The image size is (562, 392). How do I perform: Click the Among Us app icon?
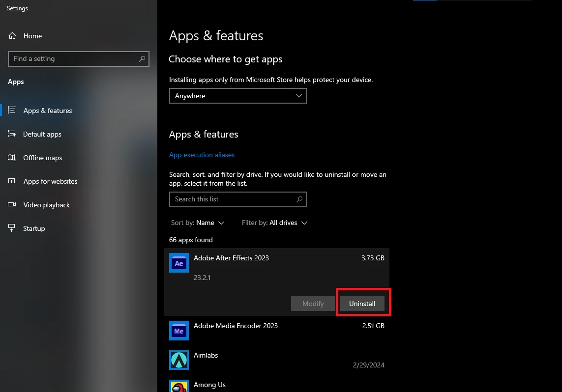[179, 386]
